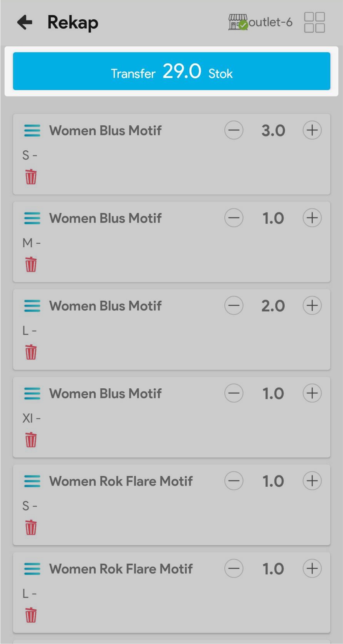The height and width of the screenshot is (644, 343).
Task: Open the grid view icon in header
Action: pyautogui.click(x=314, y=22)
